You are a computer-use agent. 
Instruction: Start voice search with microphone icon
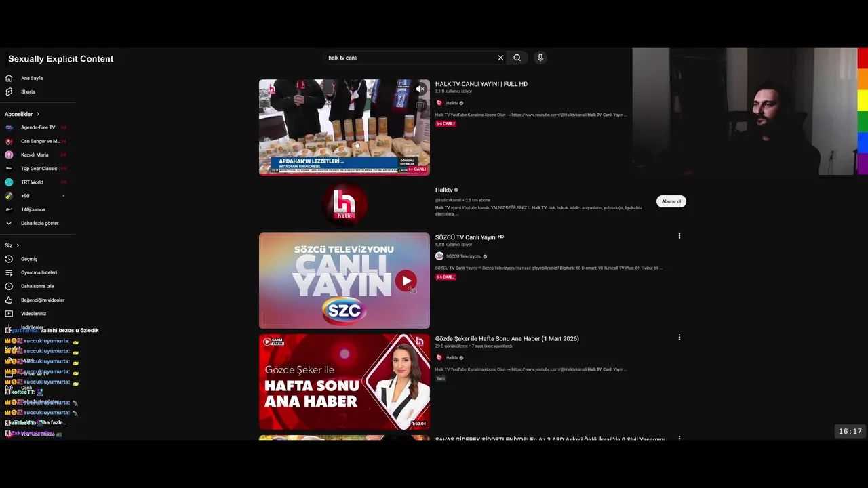(540, 58)
